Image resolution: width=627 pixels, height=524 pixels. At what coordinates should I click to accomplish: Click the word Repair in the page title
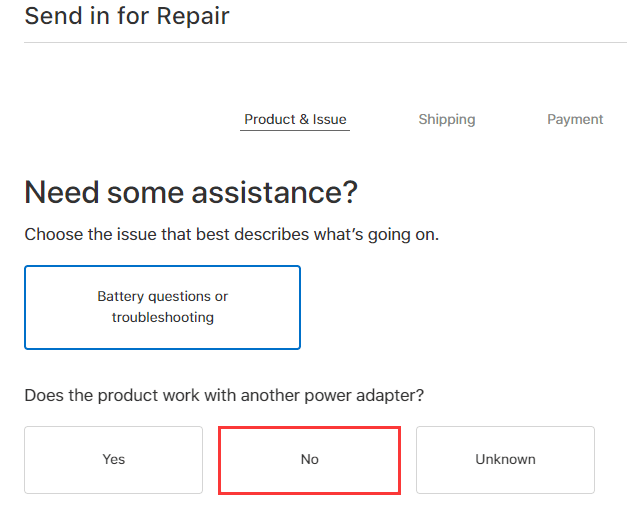point(193,16)
